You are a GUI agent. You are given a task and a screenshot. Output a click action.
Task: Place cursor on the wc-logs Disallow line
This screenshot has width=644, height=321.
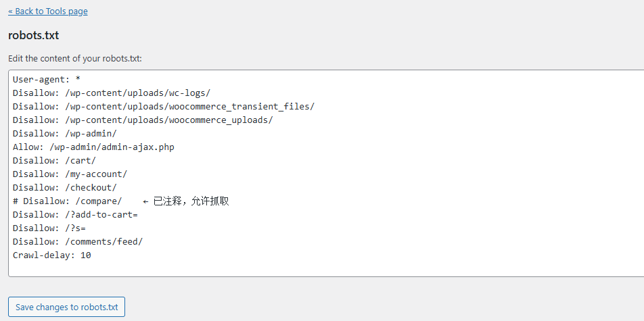[x=112, y=93]
